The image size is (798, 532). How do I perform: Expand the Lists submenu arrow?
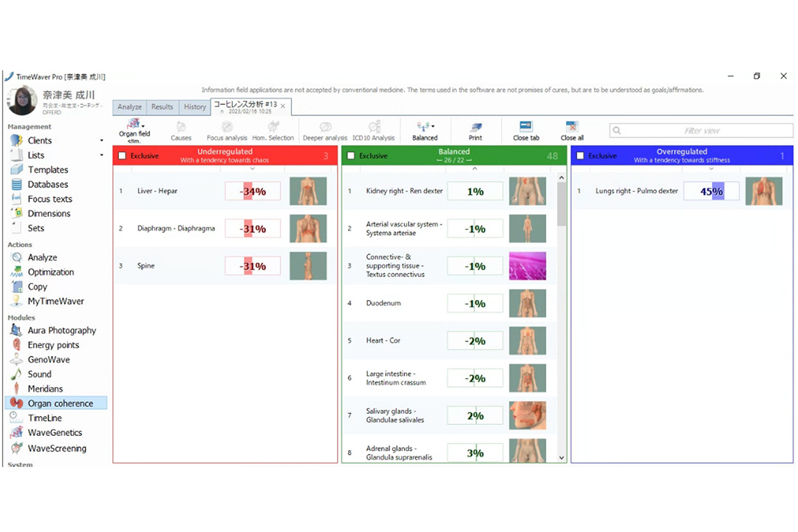102,155
